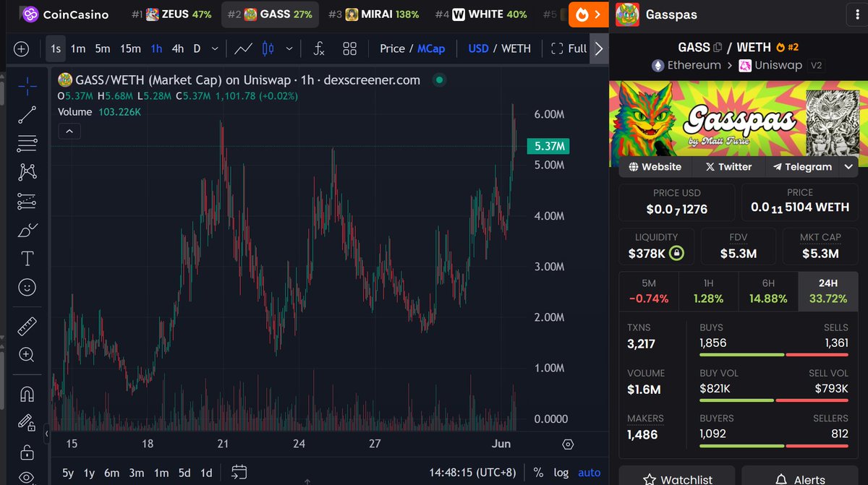Set chart interval to D
Viewport: 868px width, 485px height.
tap(197, 49)
